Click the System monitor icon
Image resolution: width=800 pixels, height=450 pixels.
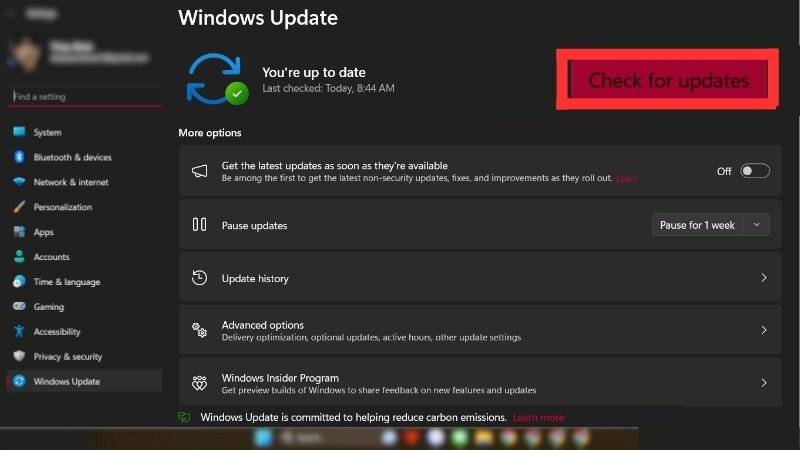pos(19,132)
